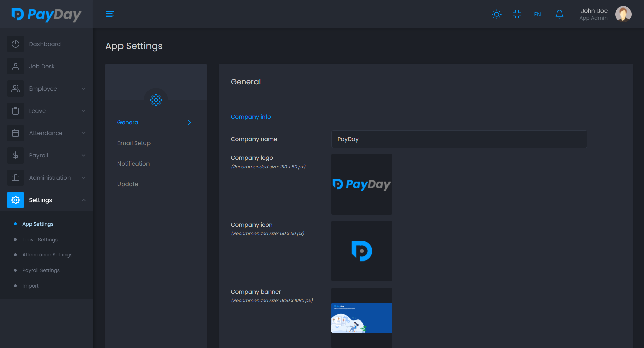The image size is (644, 348).
Task: Switch to the Email Setup tab
Action: pyautogui.click(x=134, y=143)
